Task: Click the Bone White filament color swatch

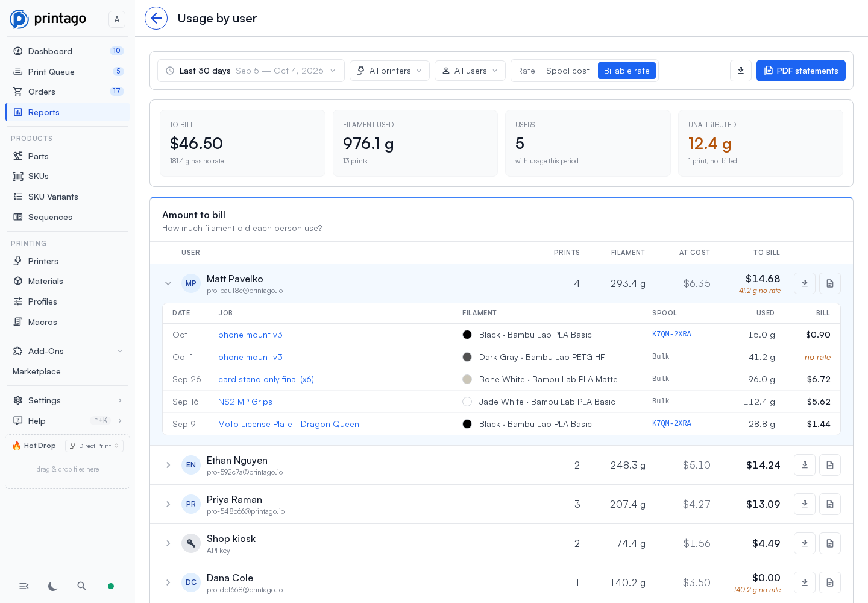Action: click(x=467, y=379)
